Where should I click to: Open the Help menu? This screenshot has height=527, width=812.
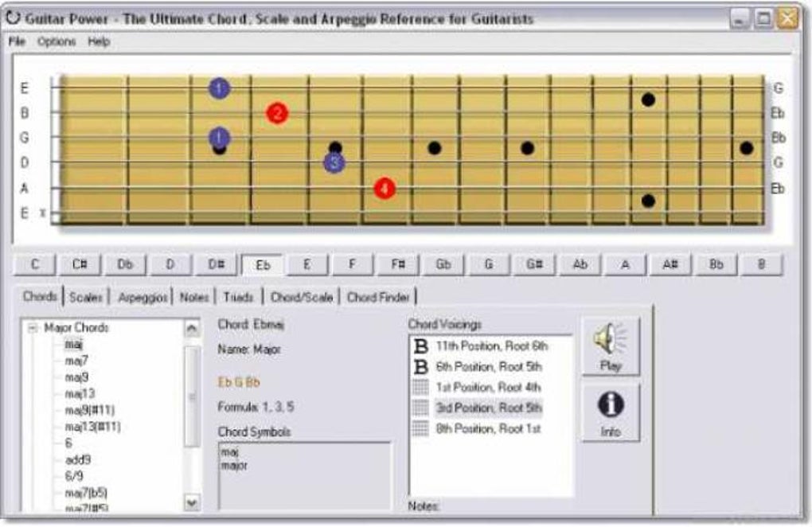pyautogui.click(x=99, y=41)
